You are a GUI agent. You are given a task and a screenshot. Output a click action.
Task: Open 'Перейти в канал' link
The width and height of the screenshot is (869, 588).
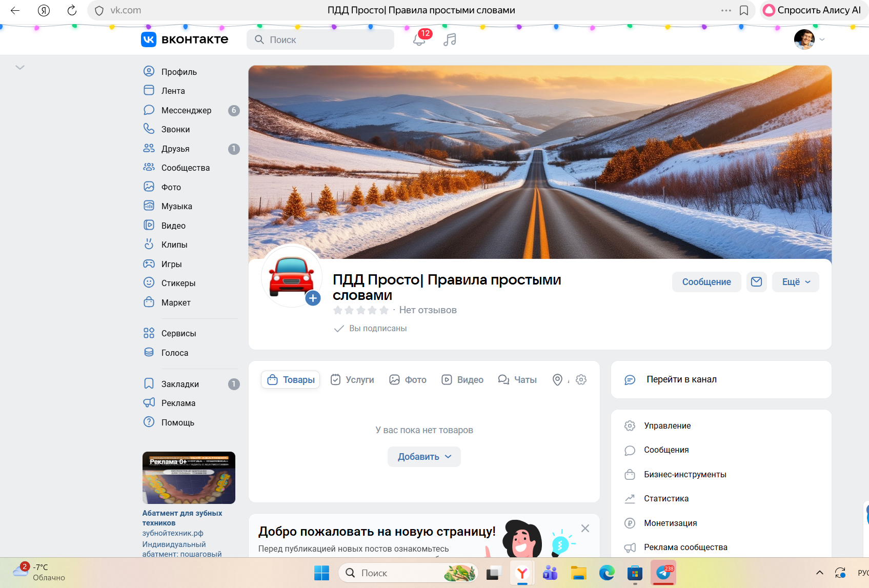click(x=681, y=379)
